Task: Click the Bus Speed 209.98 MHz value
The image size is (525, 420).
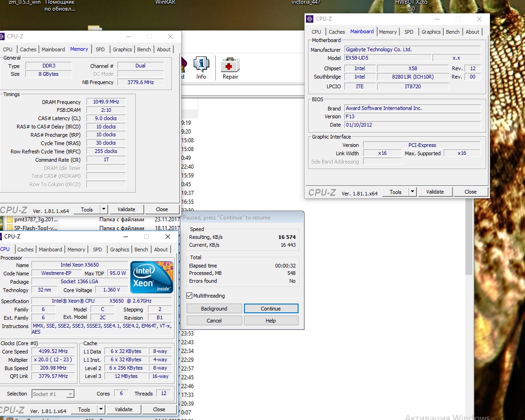Action: [x=53, y=368]
